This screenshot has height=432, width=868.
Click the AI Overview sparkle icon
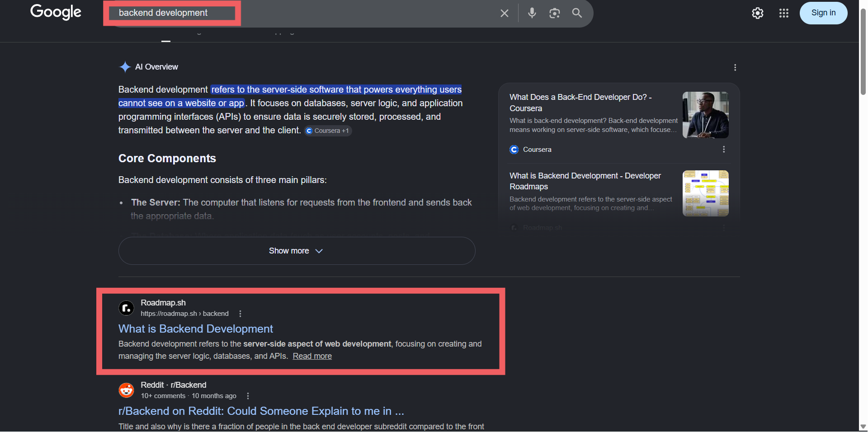(125, 67)
